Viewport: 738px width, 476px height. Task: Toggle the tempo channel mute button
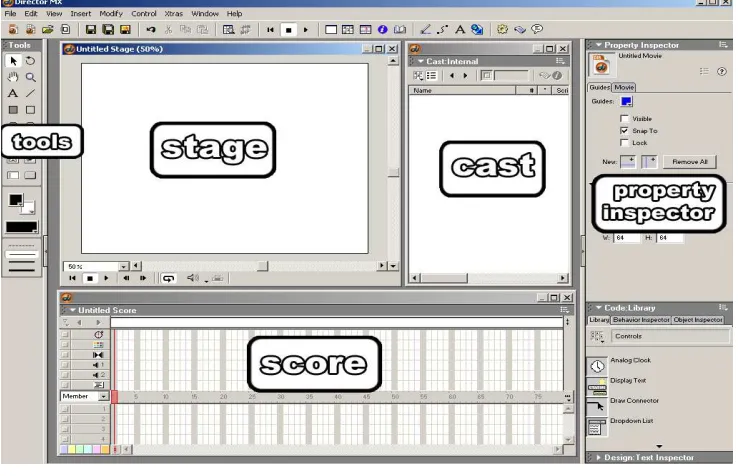pyautogui.click(x=65, y=334)
